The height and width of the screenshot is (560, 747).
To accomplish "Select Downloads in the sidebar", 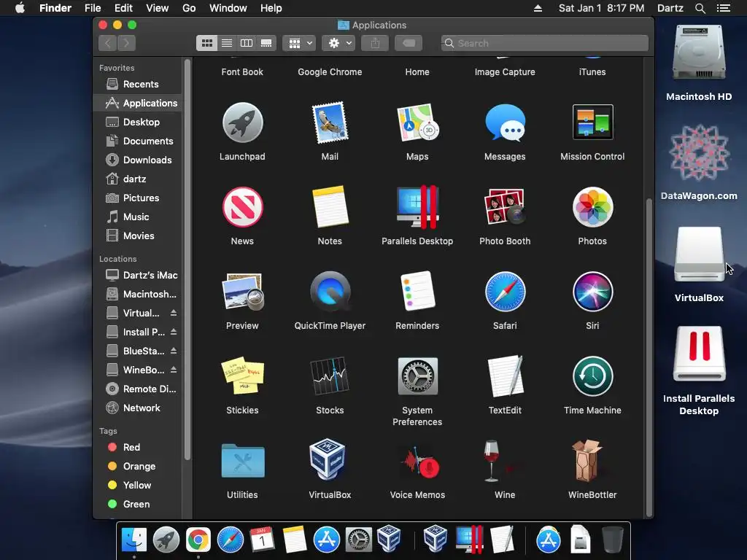I will pos(138,160).
